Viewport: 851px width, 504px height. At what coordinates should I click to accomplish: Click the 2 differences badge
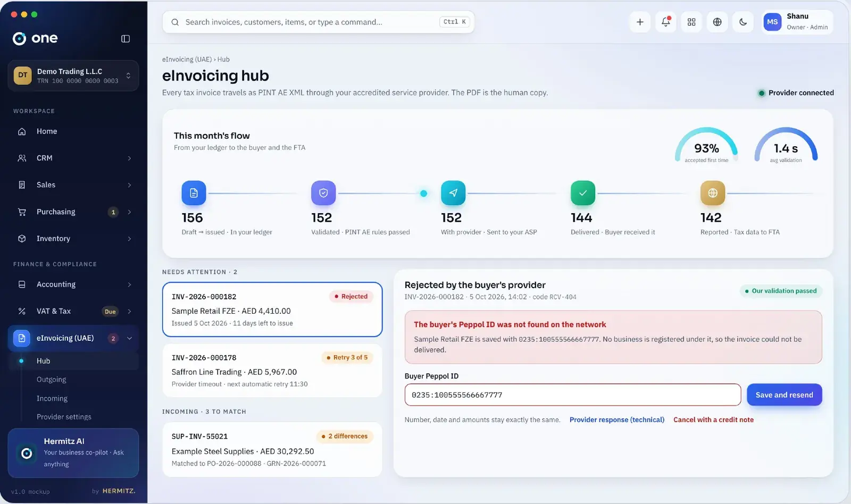click(345, 436)
